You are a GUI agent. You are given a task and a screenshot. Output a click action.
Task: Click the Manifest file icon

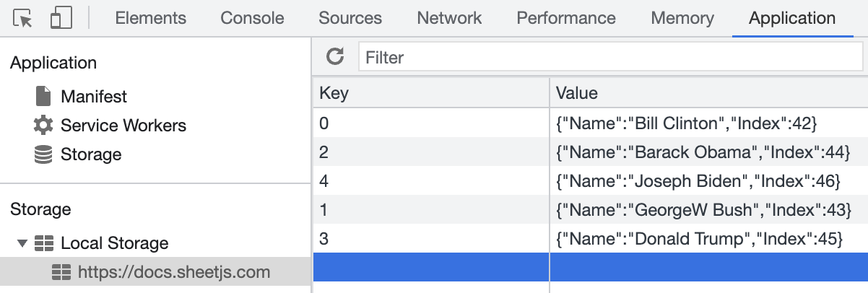[43, 96]
